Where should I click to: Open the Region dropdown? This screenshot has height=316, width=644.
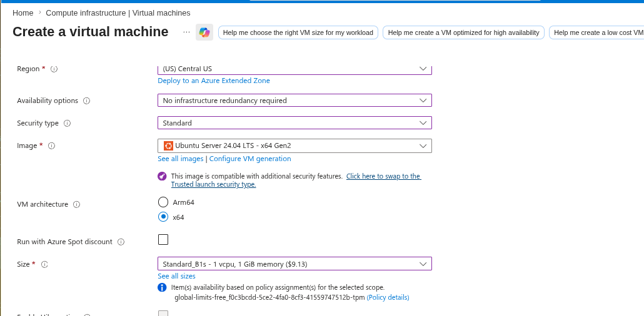(294, 69)
